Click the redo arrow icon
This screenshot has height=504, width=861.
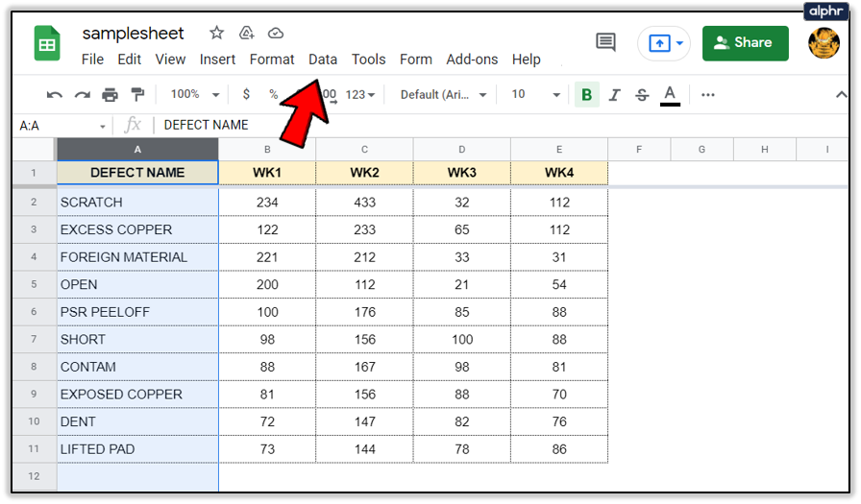pyautogui.click(x=83, y=94)
